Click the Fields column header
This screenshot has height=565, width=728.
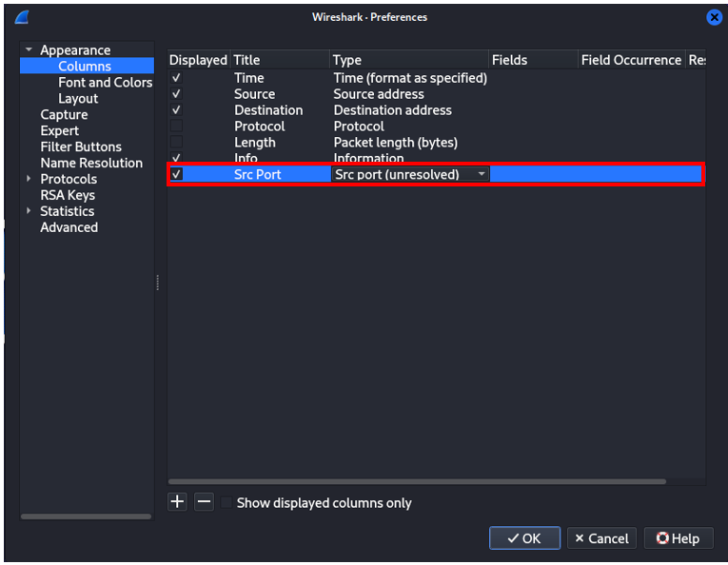533,60
